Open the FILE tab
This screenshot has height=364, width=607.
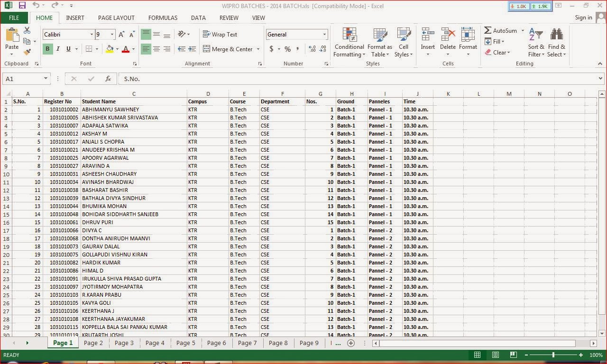(14, 18)
